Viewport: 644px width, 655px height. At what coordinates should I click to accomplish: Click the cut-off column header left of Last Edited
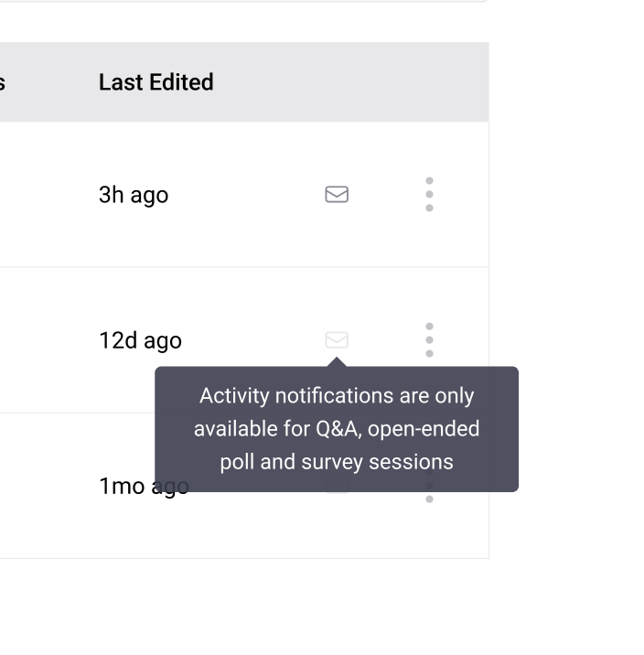(x=3, y=82)
